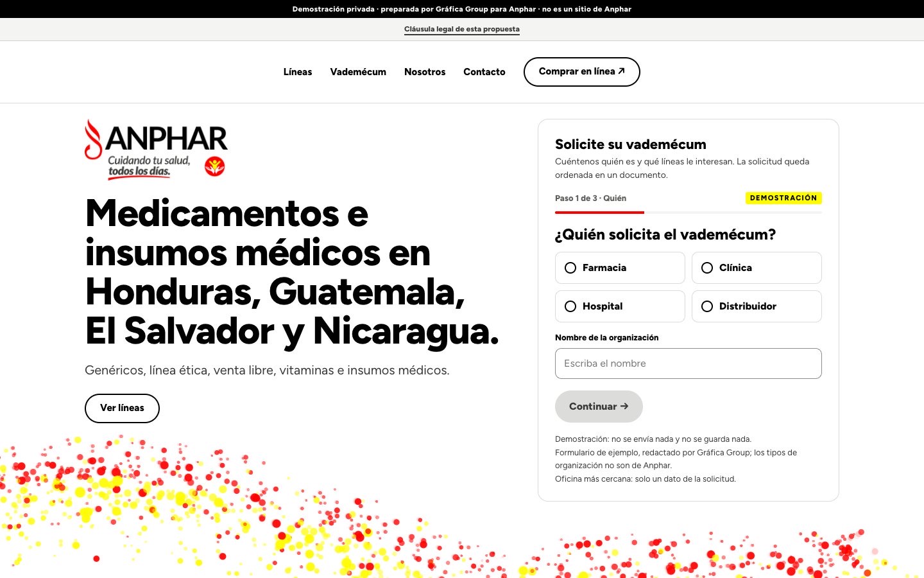Image resolution: width=924 pixels, height=578 pixels.
Task: Click the 'Medicamentos e insumos médicos' headline
Action: (292, 272)
